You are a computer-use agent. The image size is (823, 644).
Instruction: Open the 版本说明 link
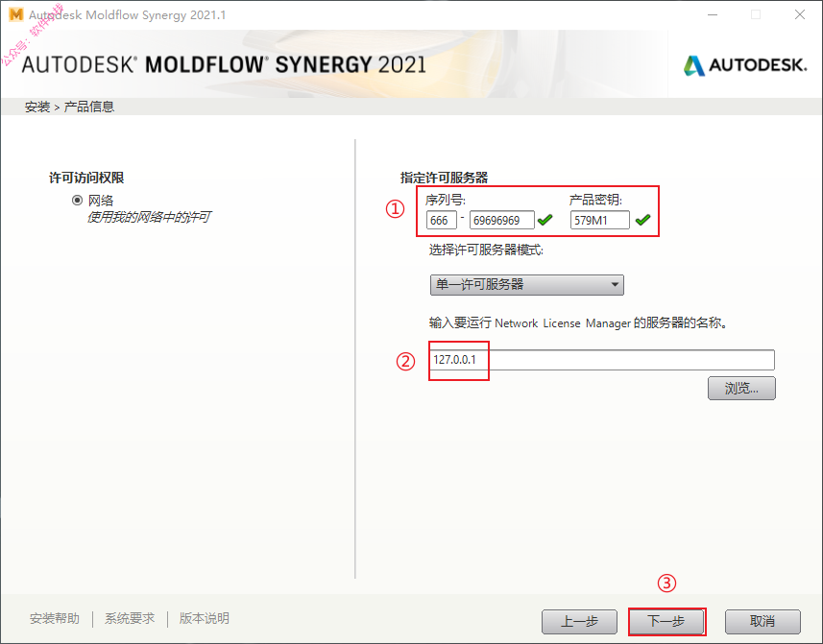point(205,618)
